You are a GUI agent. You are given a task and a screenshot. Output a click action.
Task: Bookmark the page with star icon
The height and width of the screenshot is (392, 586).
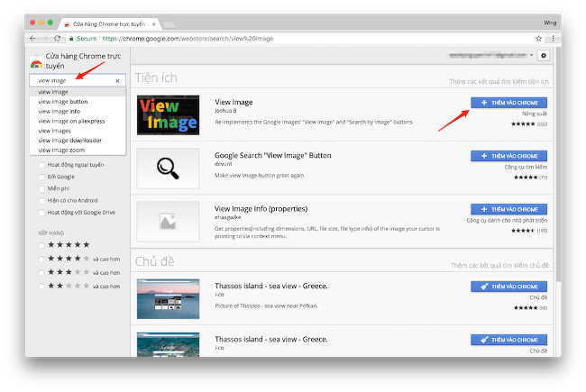538,38
